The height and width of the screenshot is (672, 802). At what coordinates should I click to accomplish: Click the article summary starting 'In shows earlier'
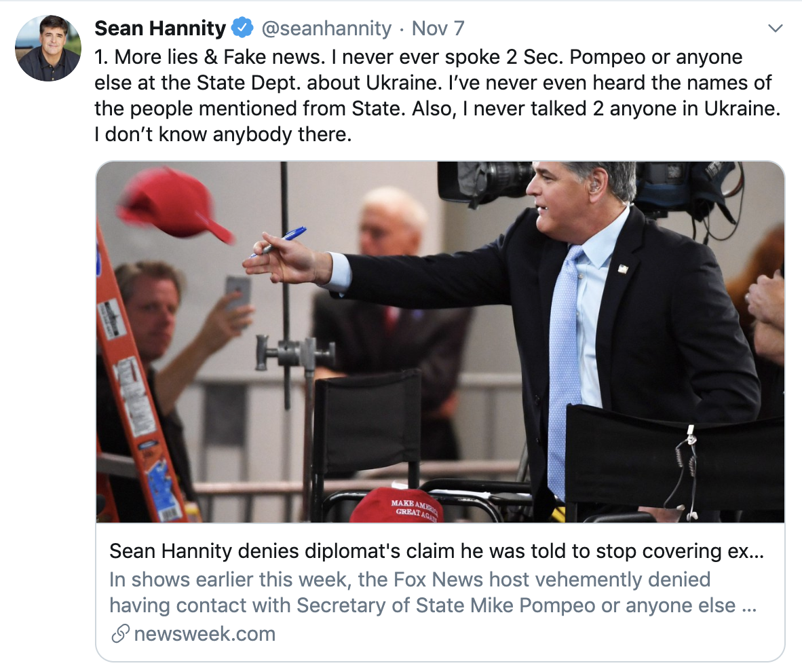point(433,592)
